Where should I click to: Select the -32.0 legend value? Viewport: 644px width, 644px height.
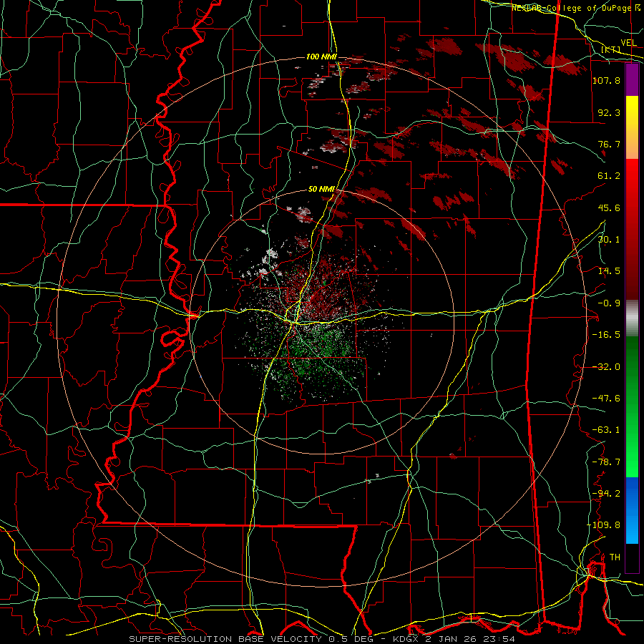[606, 366]
